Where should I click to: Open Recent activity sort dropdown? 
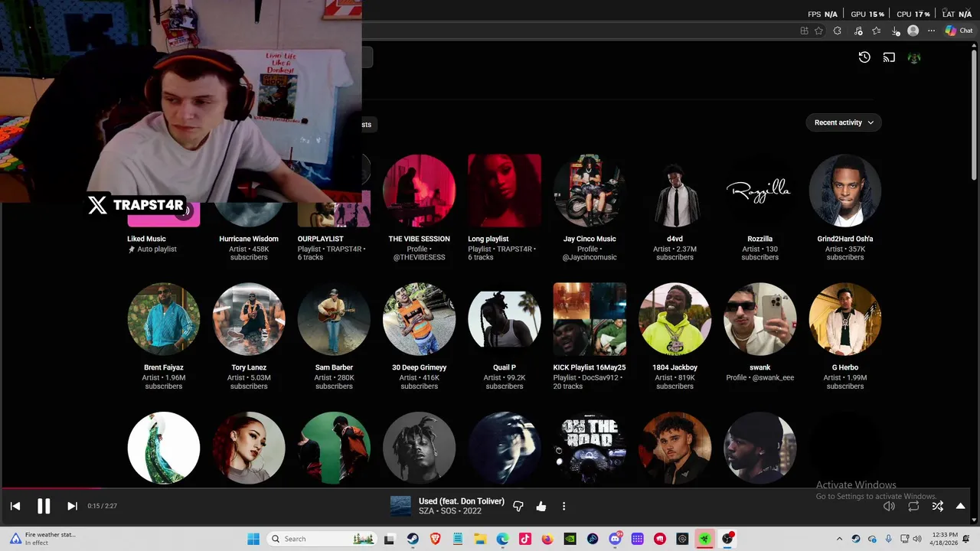pos(844,122)
